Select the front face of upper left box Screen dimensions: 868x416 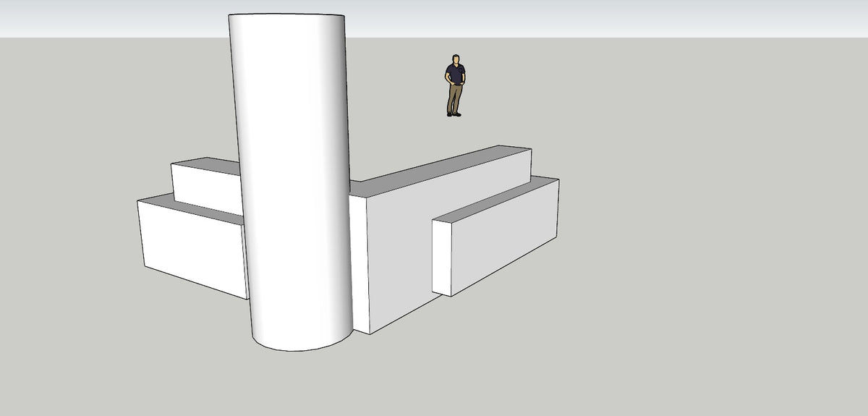[x=207, y=189]
